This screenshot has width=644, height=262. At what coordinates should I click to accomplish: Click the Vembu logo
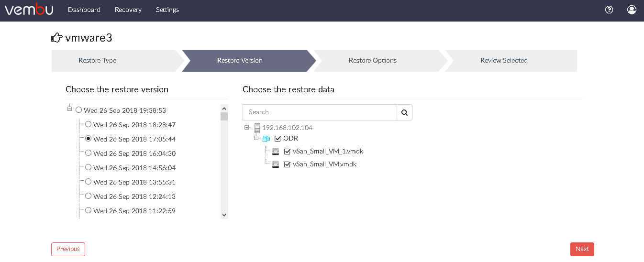29,10
